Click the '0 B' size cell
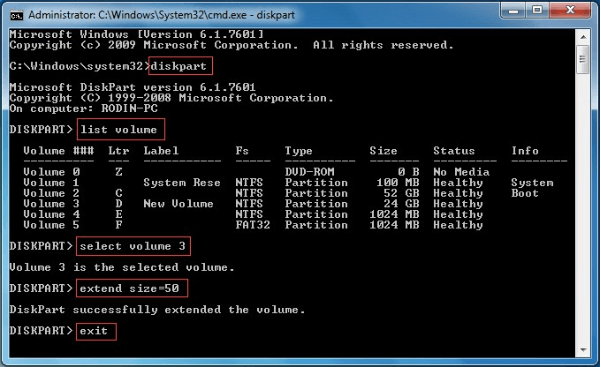The height and width of the screenshot is (367, 601). tap(409, 172)
